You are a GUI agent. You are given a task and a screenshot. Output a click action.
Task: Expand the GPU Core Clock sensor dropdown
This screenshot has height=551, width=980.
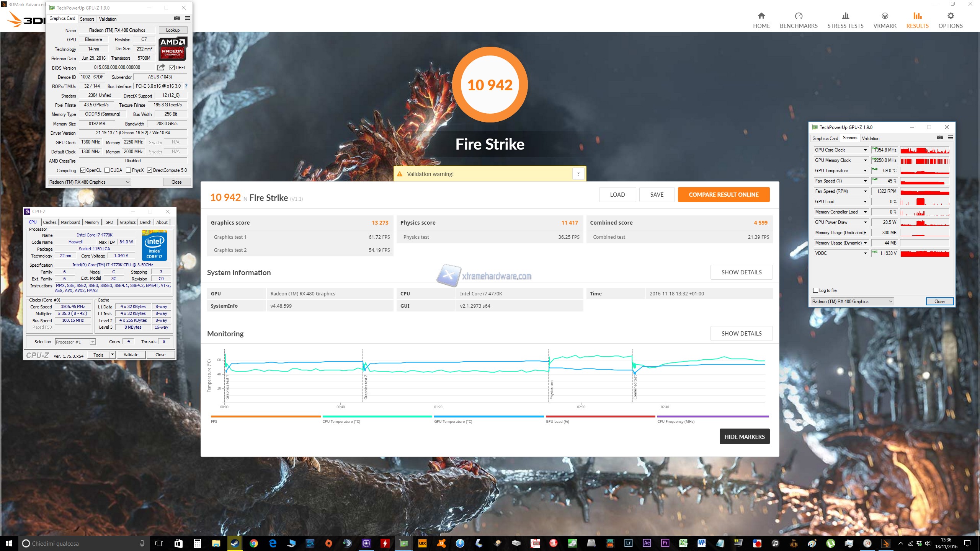(x=865, y=150)
